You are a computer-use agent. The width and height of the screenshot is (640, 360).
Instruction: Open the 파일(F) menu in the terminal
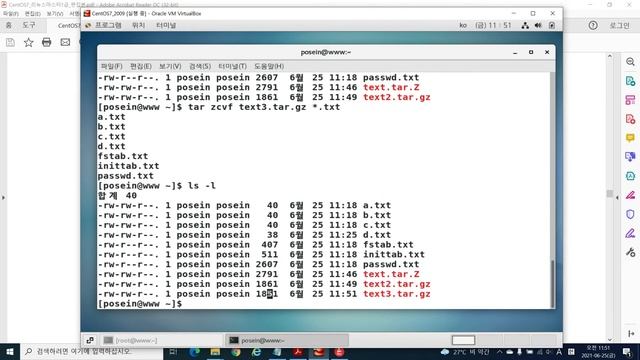pos(111,66)
